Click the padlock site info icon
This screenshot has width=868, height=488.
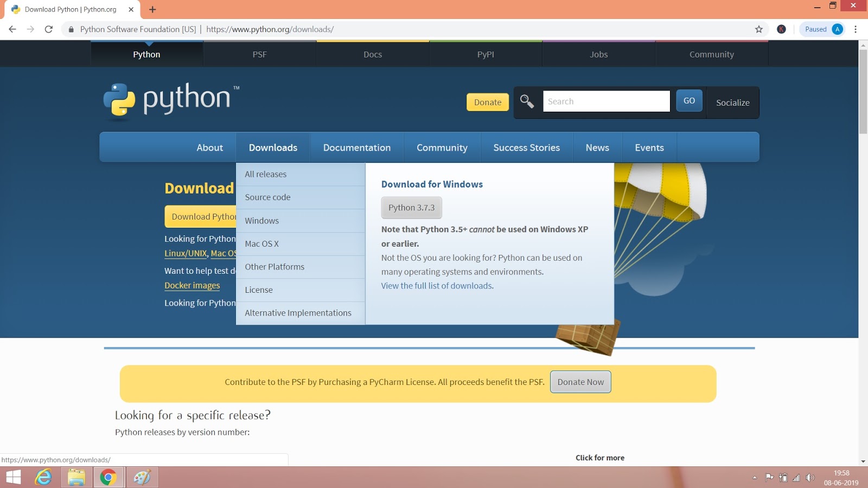tap(71, 29)
